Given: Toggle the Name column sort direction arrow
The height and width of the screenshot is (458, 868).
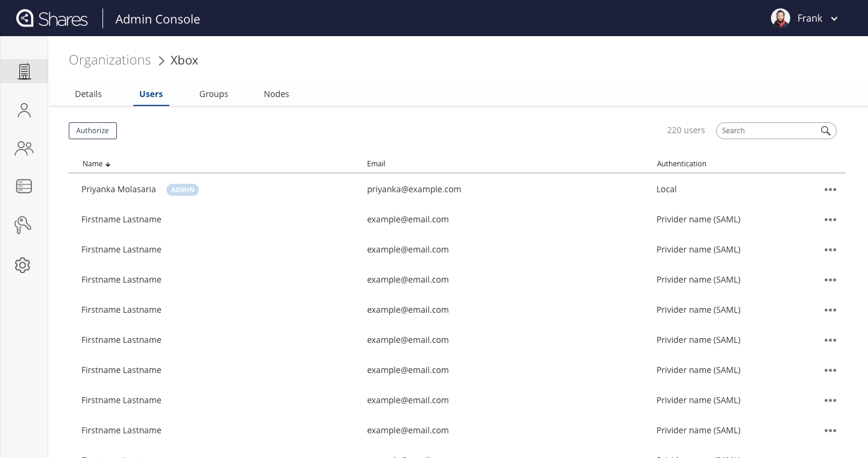Looking at the screenshot, I should point(108,164).
